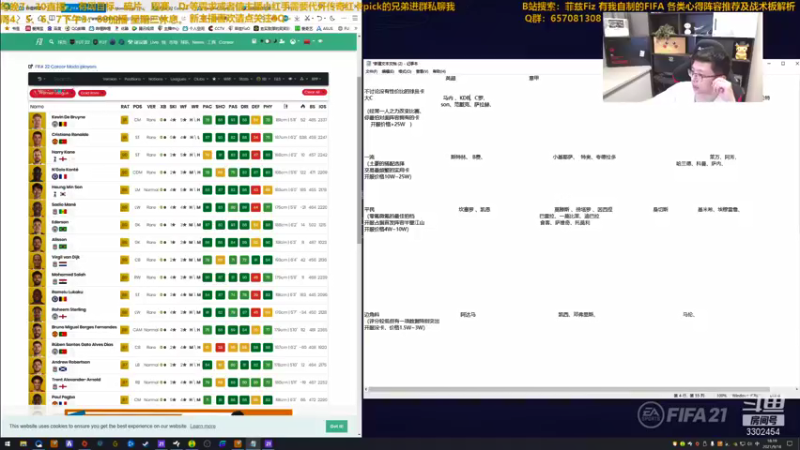Open Sadio Mané player name
Screen dimensions: 800x450
[64, 204]
